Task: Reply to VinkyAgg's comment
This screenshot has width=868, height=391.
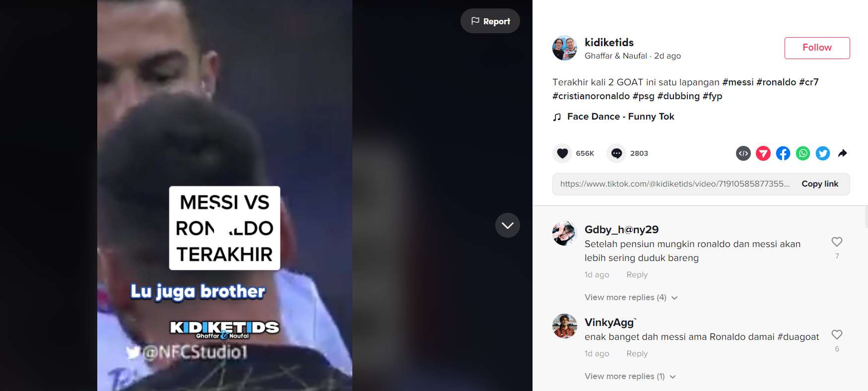Action: [x=637, y=353]
